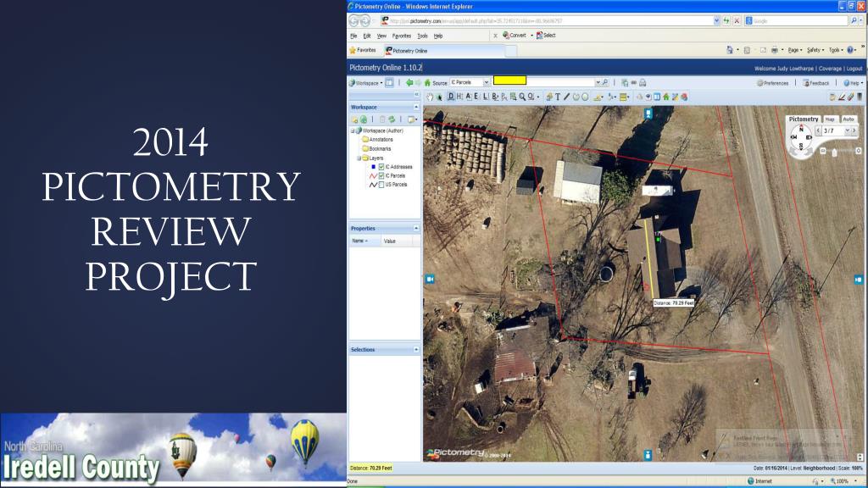Switch to the Auto tab in navigator
This screenshot has height=488, width=868.
(849, 119)
